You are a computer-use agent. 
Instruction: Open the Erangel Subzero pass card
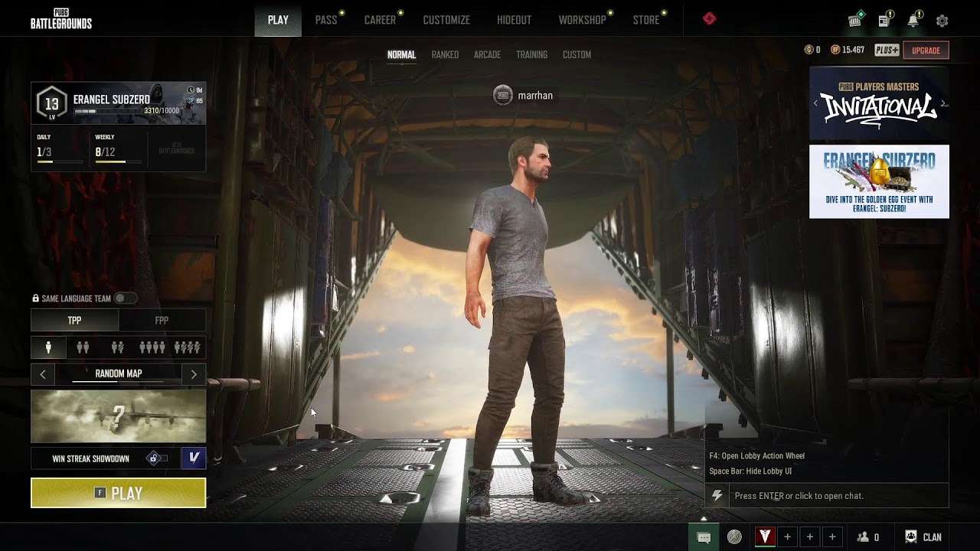[119, 103]
